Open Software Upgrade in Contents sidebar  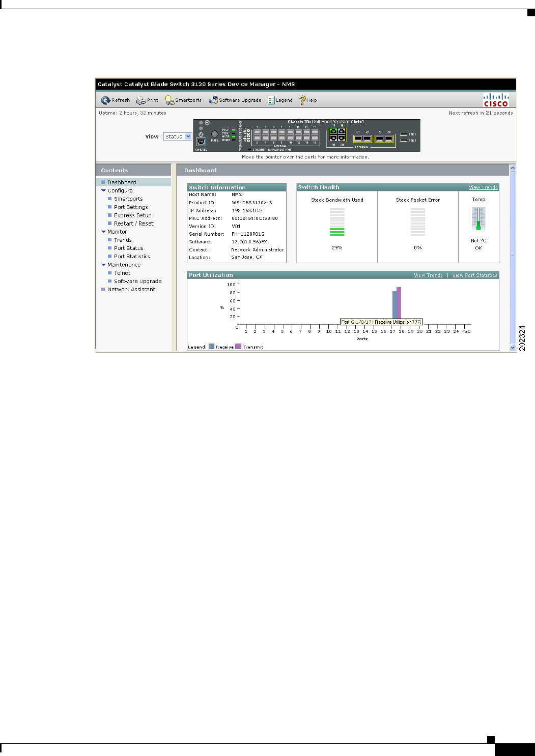[137, 281]
